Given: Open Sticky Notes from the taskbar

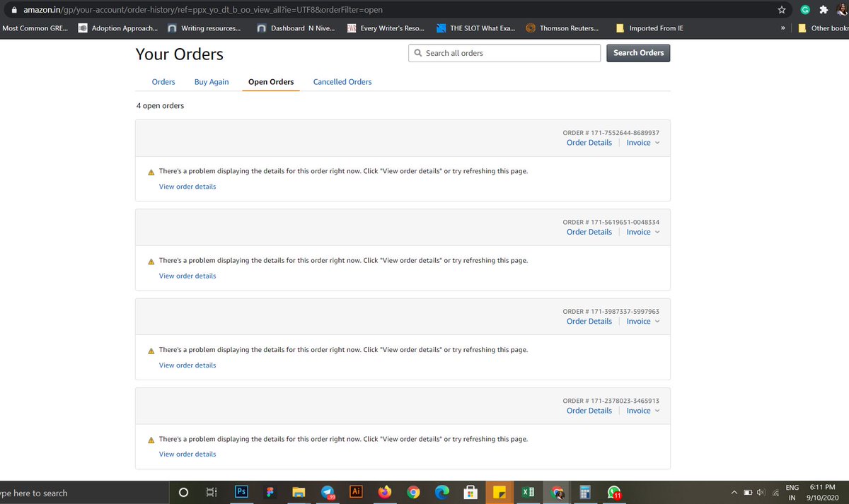Looking at the screenshot, I should pos(499,493).
